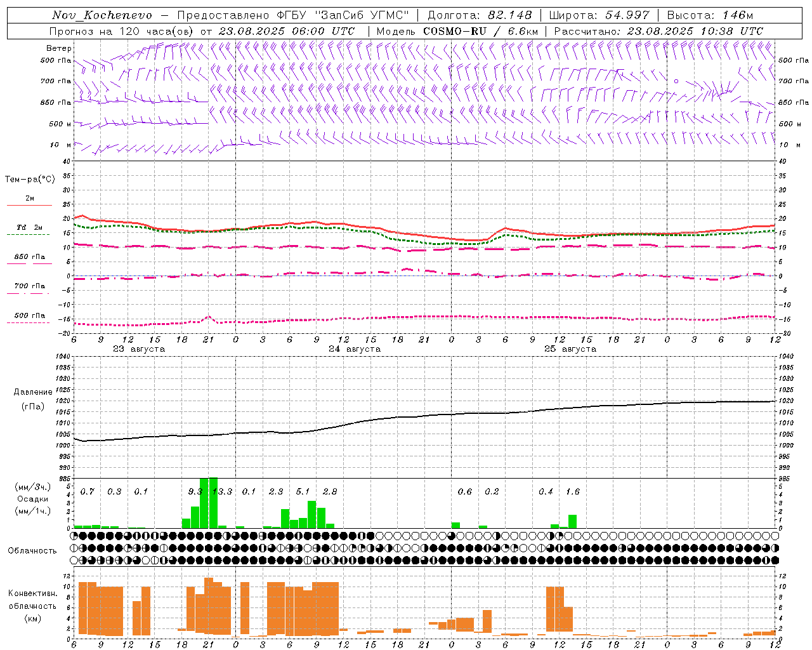Screen dimensions: 812x650
Task: Click the 'Ветер' wind panel label
Action: click(59, 48)
